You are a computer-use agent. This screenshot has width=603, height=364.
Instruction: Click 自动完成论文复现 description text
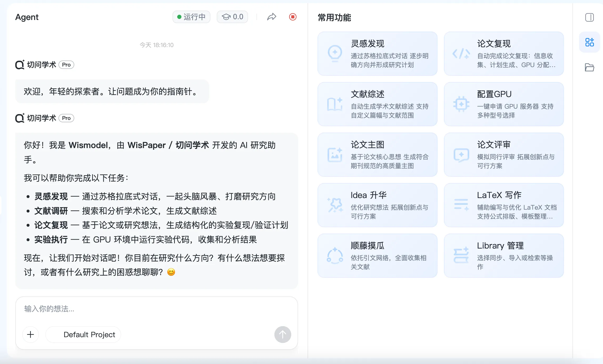coord(516,60)
